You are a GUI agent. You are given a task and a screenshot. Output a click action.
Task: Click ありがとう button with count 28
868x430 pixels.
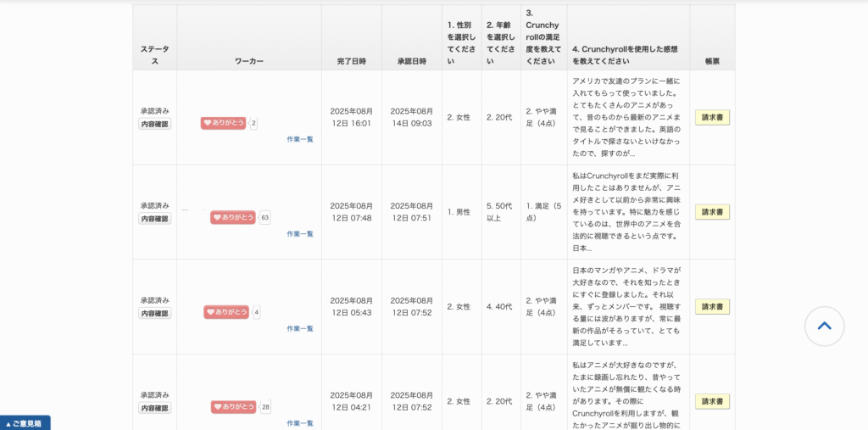[233, 407]
